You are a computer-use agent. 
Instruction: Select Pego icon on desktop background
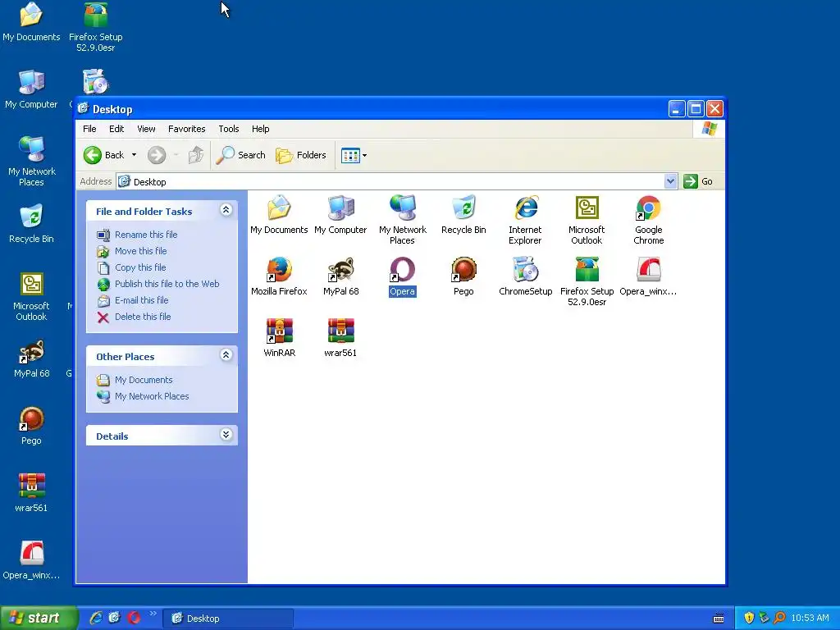(x=31, y=426)
